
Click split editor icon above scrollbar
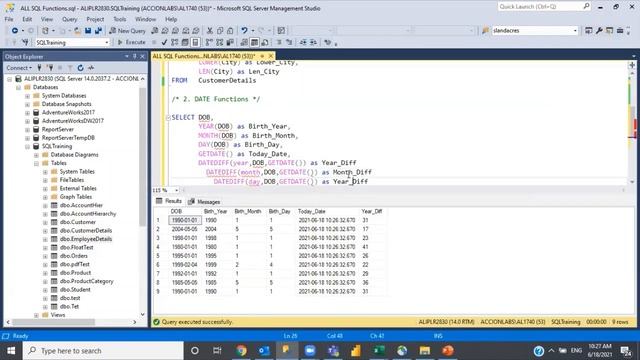[632, 65]
